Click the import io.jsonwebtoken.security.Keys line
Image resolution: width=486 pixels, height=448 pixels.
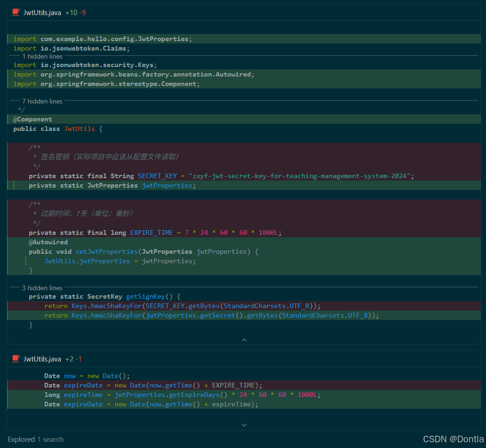tap(244, 65)
